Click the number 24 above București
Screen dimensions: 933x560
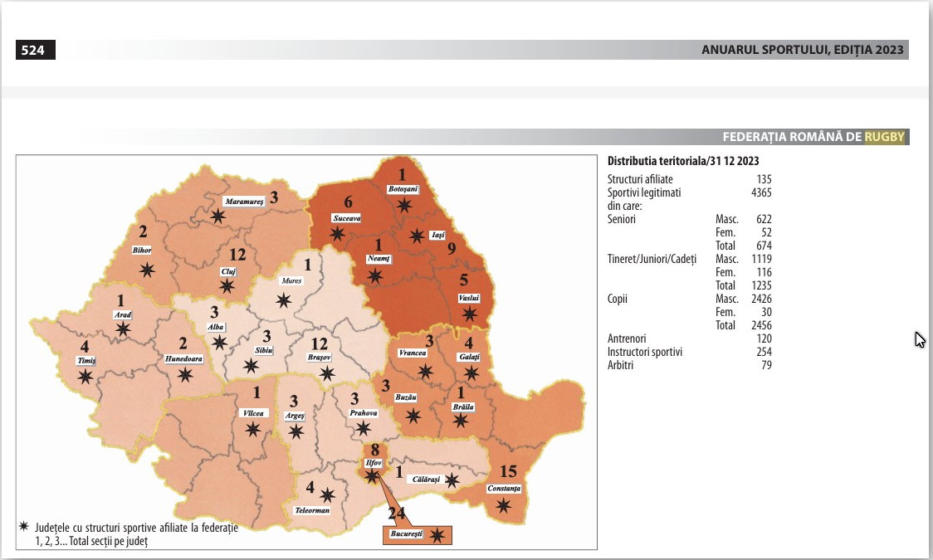(x=397, y=514)
